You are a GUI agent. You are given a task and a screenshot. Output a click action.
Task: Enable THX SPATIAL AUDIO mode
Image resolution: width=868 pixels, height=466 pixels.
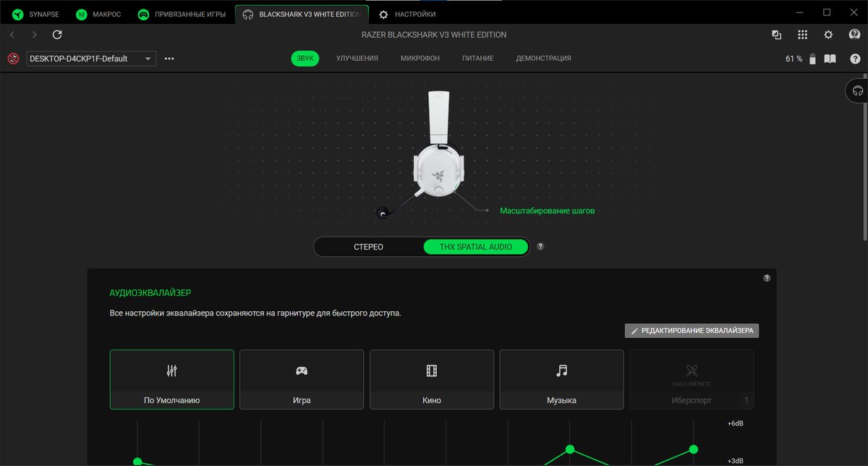476,247
